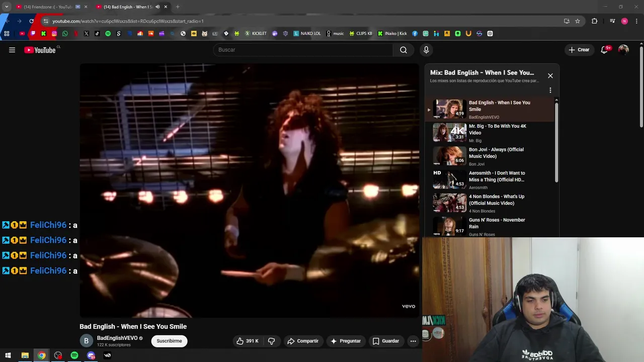644x362 pixels.
Task: Open the Instagram bookmark
Action: coord(54,34)
